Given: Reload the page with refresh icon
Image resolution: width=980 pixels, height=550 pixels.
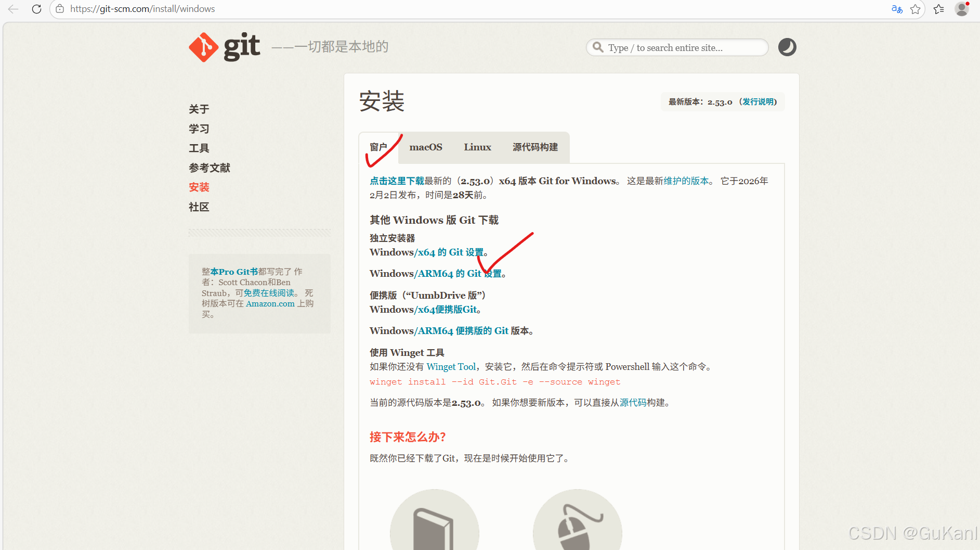Looking at the screenshot, I should (x=36, y=9).
